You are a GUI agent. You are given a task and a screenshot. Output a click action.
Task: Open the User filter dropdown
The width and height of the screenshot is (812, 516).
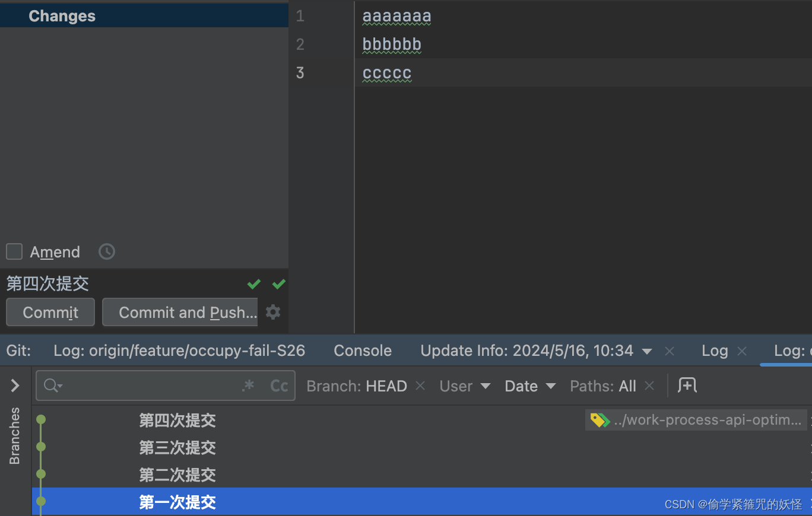[465, 386]
